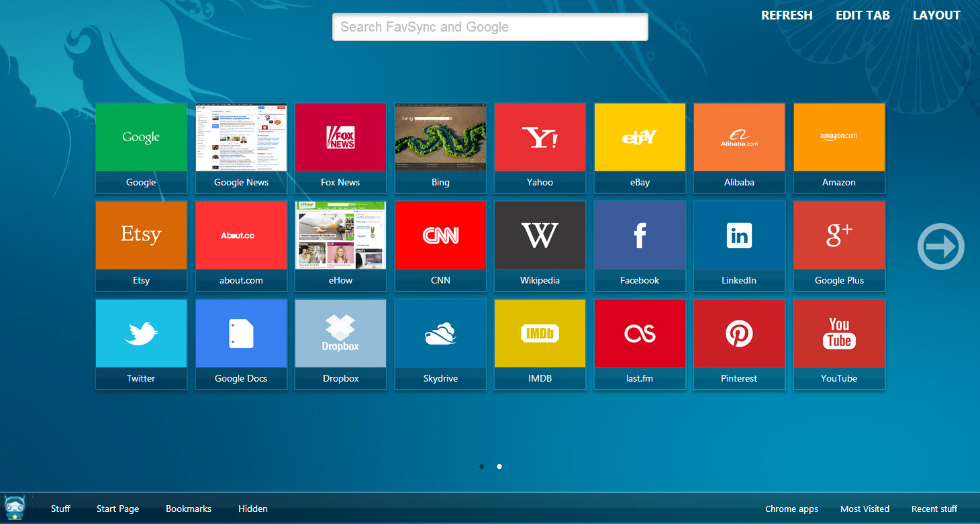
Task: Switch to the Bookmarks tab
Action: tap(189, 509)
